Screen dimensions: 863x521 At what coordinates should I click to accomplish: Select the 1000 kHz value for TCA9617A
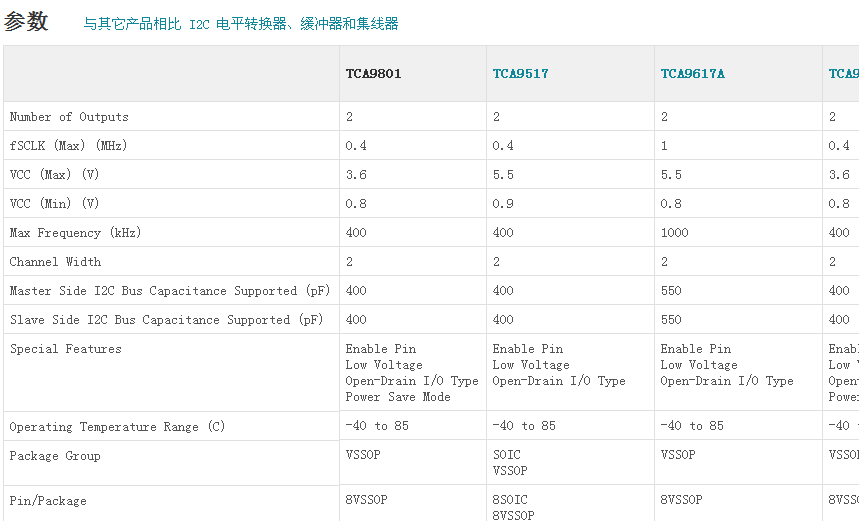point(675,233)
